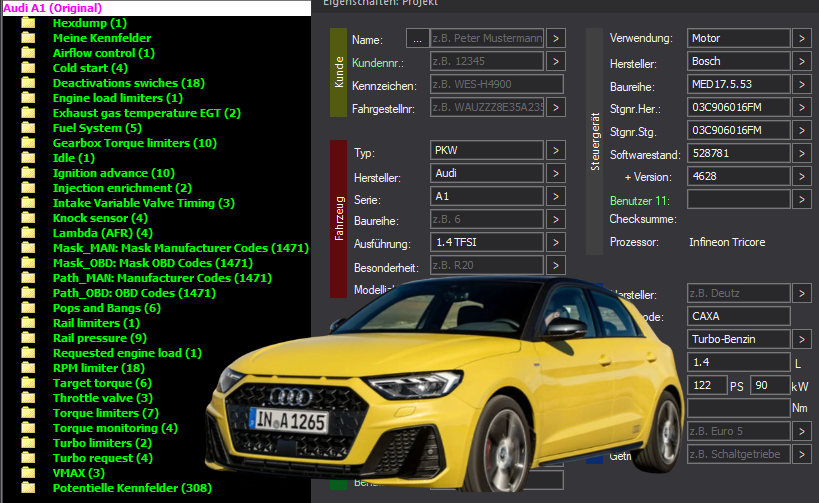Viewport: 819px width, 503px height.
Task: Click the '...' browse button beside Name
Action: click(417, 39)
